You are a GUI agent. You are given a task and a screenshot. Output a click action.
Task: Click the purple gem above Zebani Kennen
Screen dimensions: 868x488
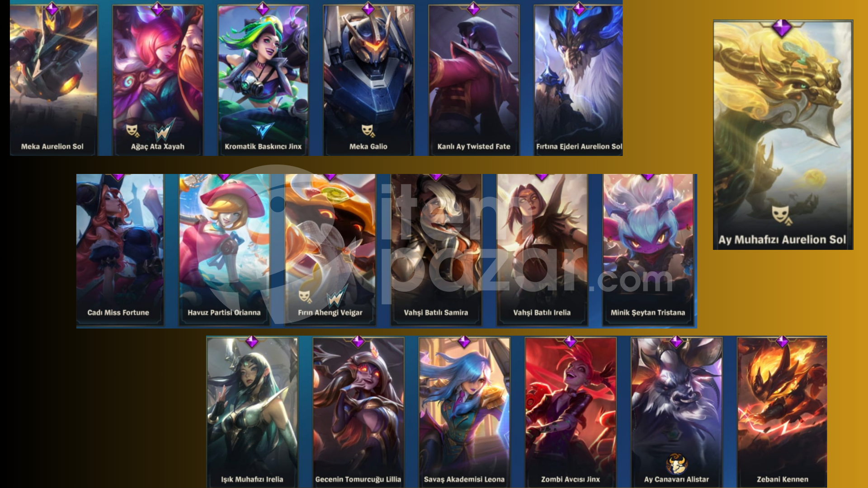coord(782,342)
